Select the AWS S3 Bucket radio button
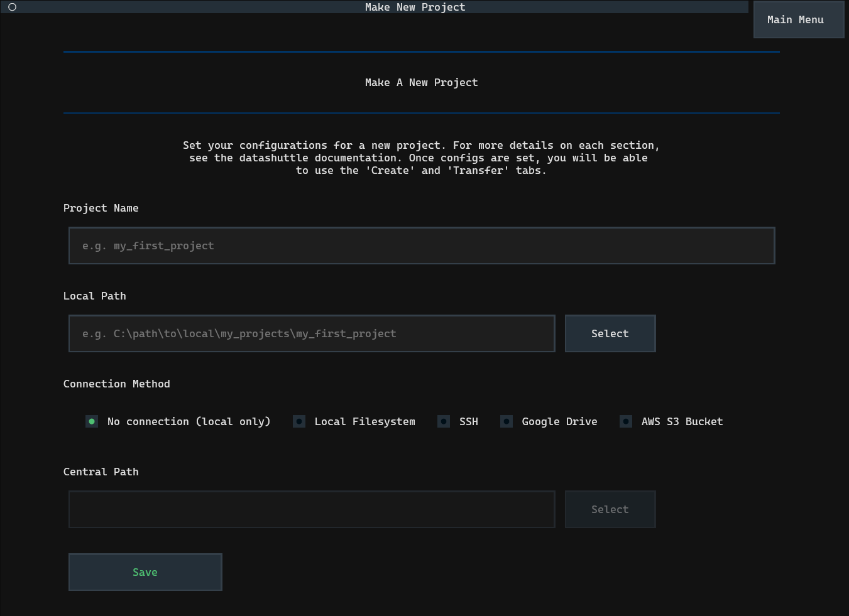 click(x=626, y=421)
